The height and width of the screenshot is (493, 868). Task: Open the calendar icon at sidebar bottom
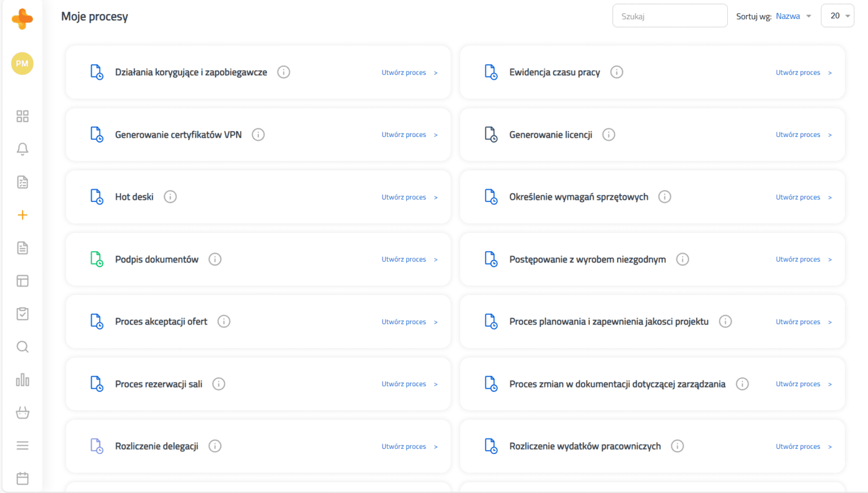click(x=22, y=478)
